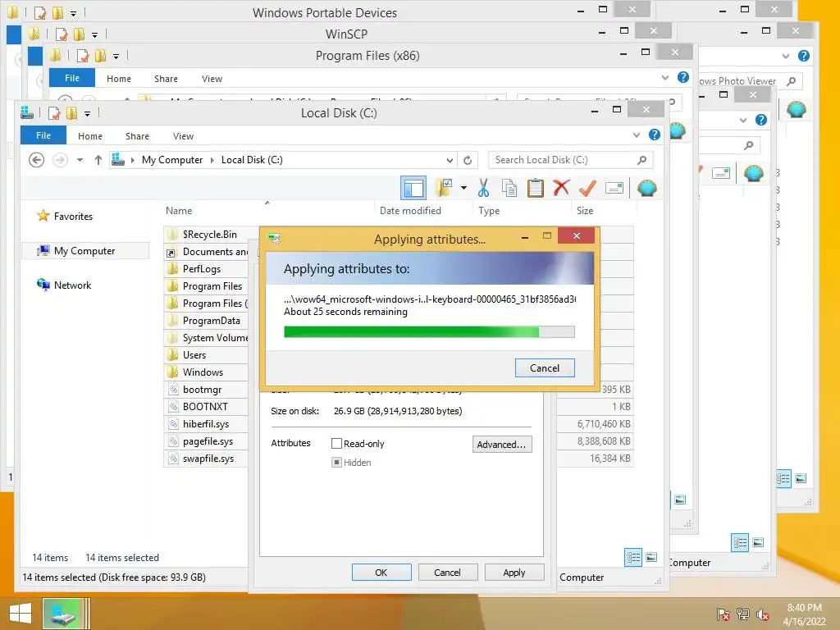Image resolution: width=840 pixels, height=630 pixels.
Task: Click Apply in the properties dialog
Action: click(x=514, y=573)
